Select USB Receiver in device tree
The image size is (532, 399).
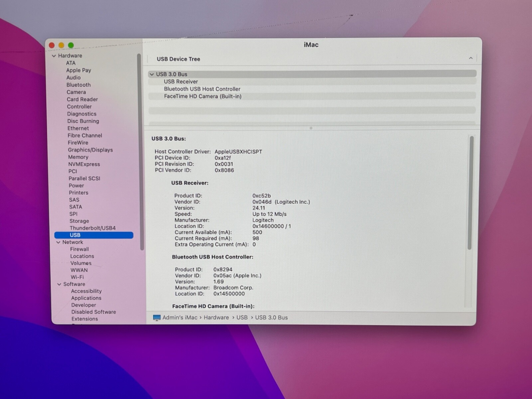(x=312, y=81)
